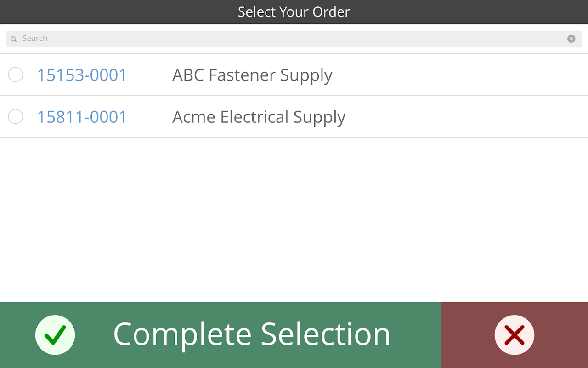Click the Search placeholder text
The image size is (588, 368).
point(35,39)
